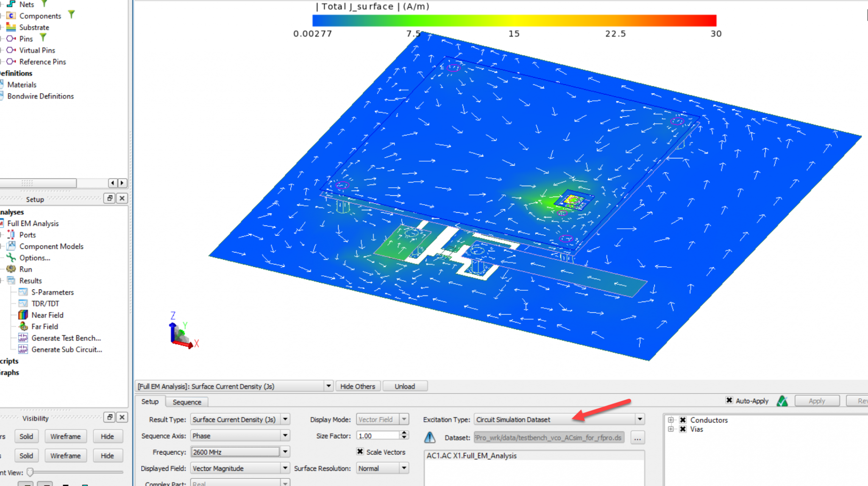868x486 pixels.
Task: Click the Dataset browse ellipsis button
Action: pyautogui.click(x=637, y=438)
